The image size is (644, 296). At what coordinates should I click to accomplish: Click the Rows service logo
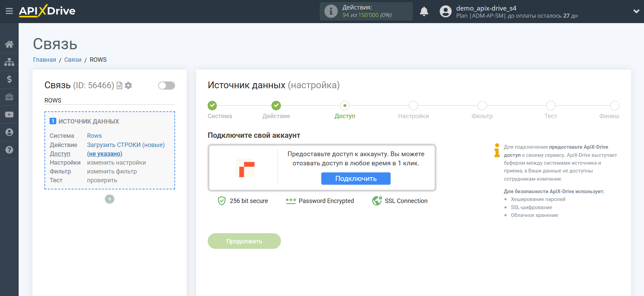pyautogui.click(x=245, y=168)
